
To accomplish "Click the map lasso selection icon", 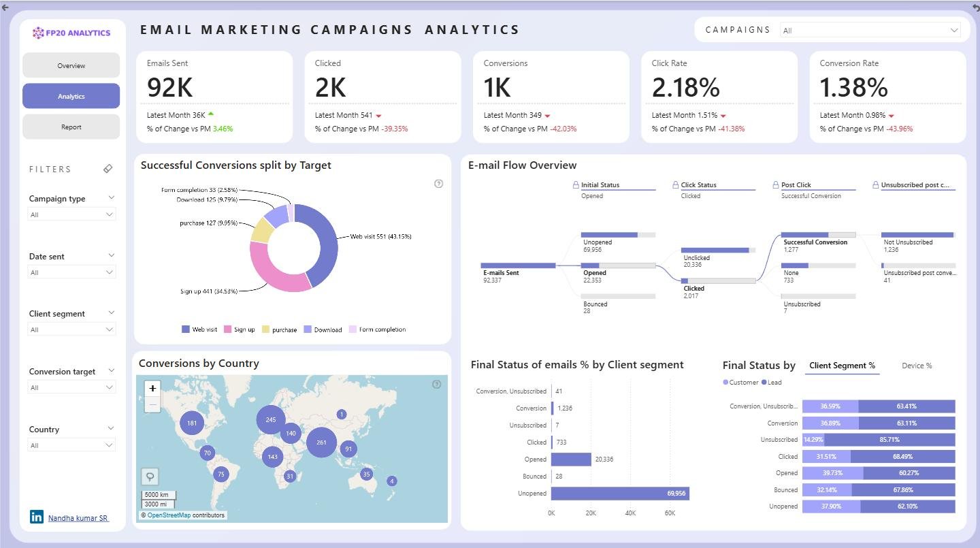I will (x=150, y=477).
